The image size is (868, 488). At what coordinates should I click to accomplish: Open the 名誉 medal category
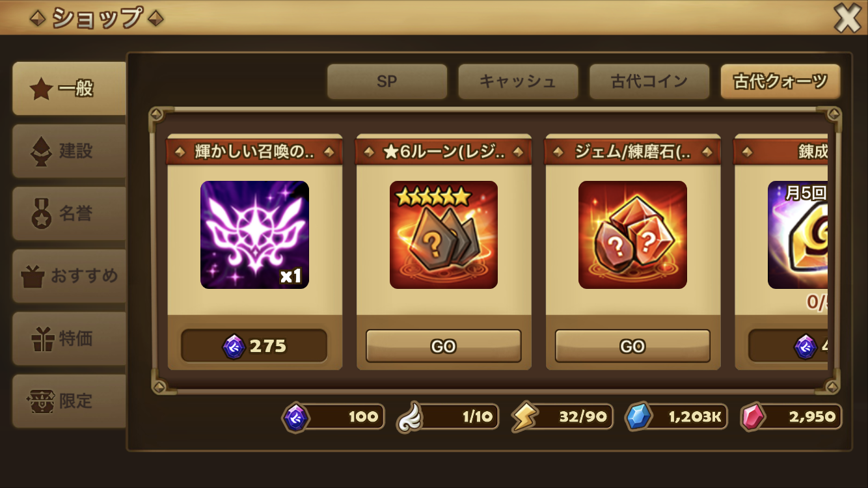[69, 213]
